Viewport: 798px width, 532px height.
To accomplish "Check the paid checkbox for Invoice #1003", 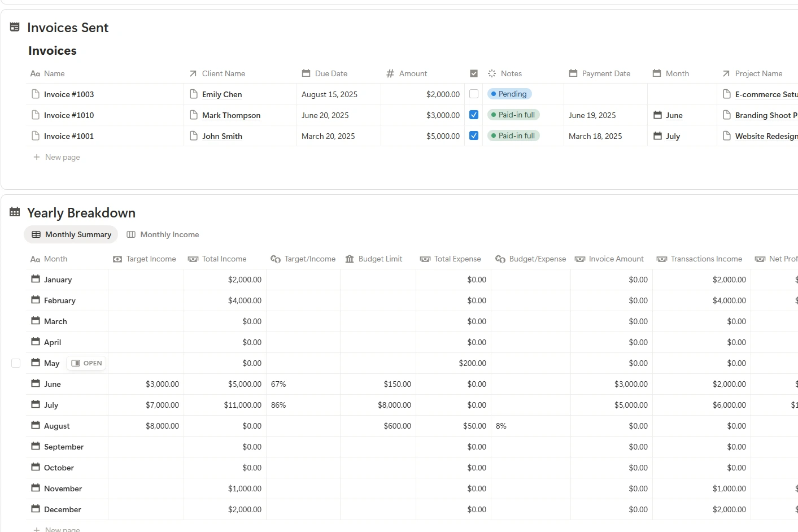I will 474,94.
